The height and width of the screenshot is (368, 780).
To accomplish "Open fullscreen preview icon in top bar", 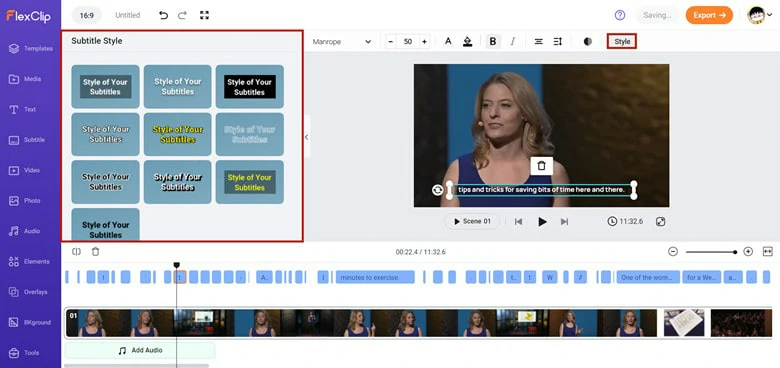I will [204, 15].
